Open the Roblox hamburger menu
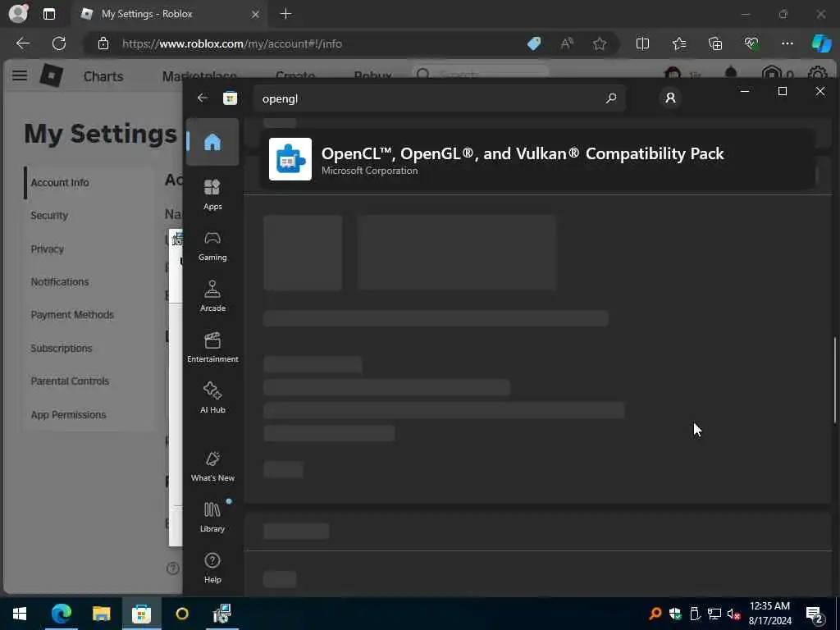Viewport: 840px width, 630px height. (20, 75)
